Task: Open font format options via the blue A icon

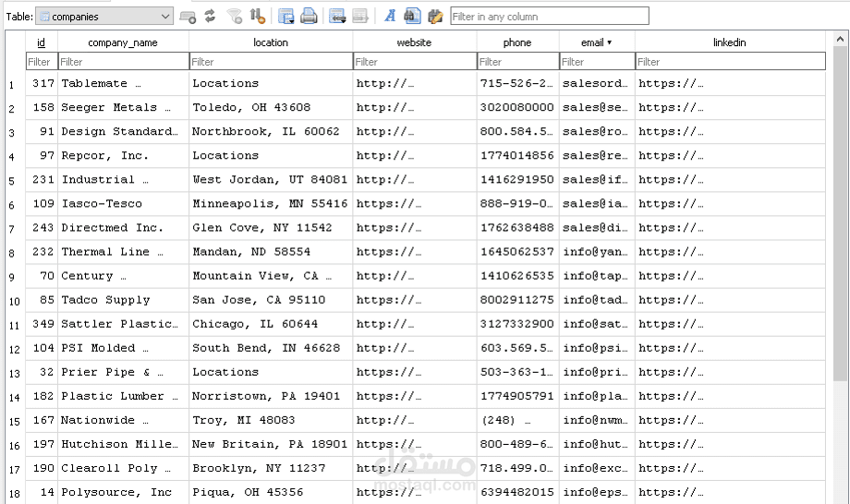Action: [390, 17]
